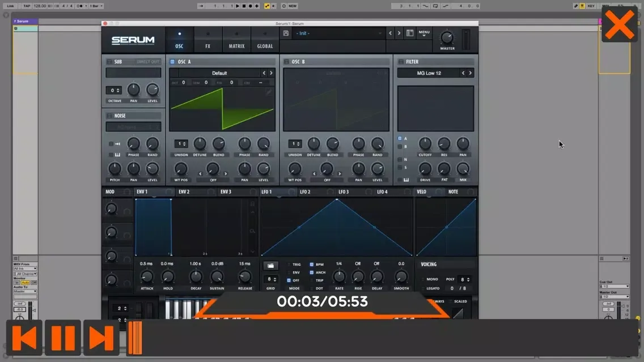
Task: Toggle filter routing S checkbox
Action: pos(400,168)
